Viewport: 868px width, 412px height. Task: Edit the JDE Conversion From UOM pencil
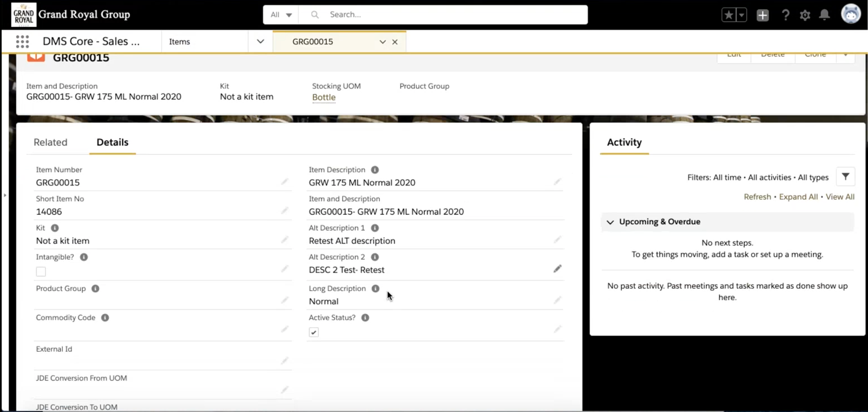[285, 390]
